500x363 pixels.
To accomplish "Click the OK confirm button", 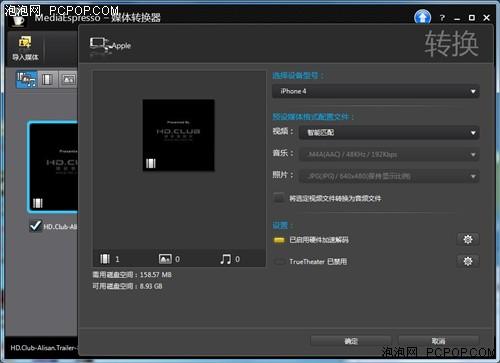I will click(351, 341).
